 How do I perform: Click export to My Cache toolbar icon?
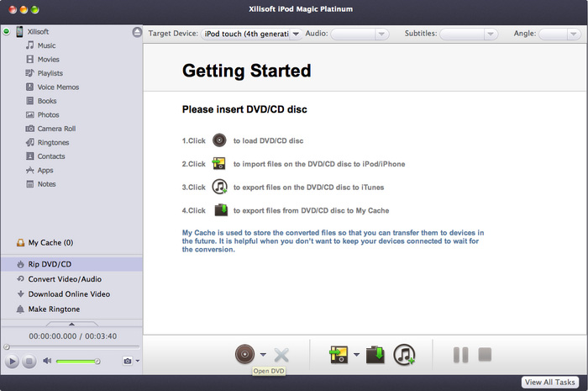click(375, 355)
